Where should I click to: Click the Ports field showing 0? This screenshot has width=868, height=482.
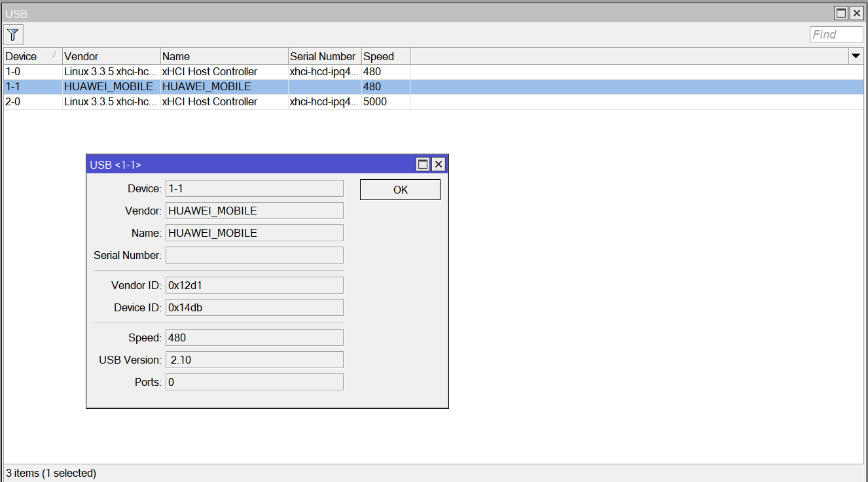coord(254,382)
